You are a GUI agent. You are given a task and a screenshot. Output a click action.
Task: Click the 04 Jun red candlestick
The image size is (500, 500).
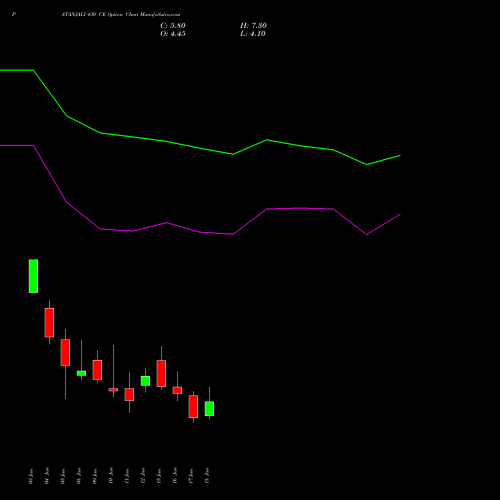pyautogui.click(x=49, y=322)
